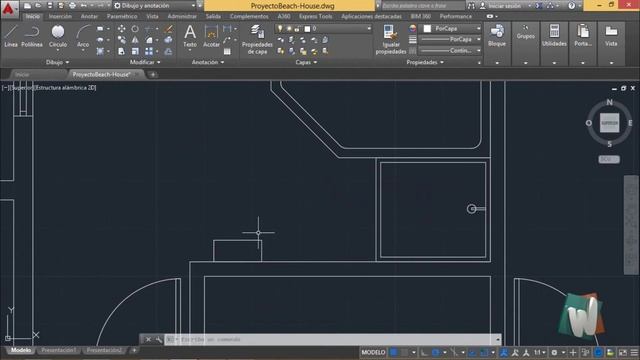This screenshot has width=640, height=360.
Task: Toggle grid display in status bar
Action: (x=393, y=352)
